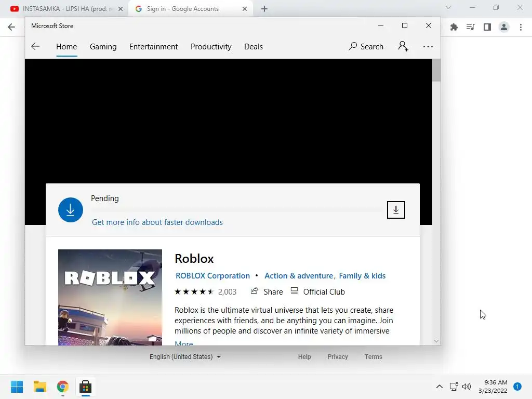
Task: Open the Terms link on Google page
Action: [373, 356]
